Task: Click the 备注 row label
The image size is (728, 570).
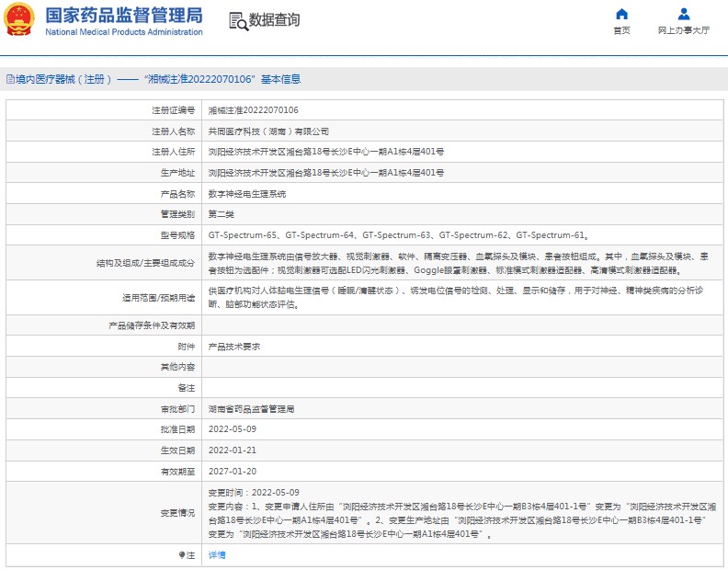Action: pos(187,388)
